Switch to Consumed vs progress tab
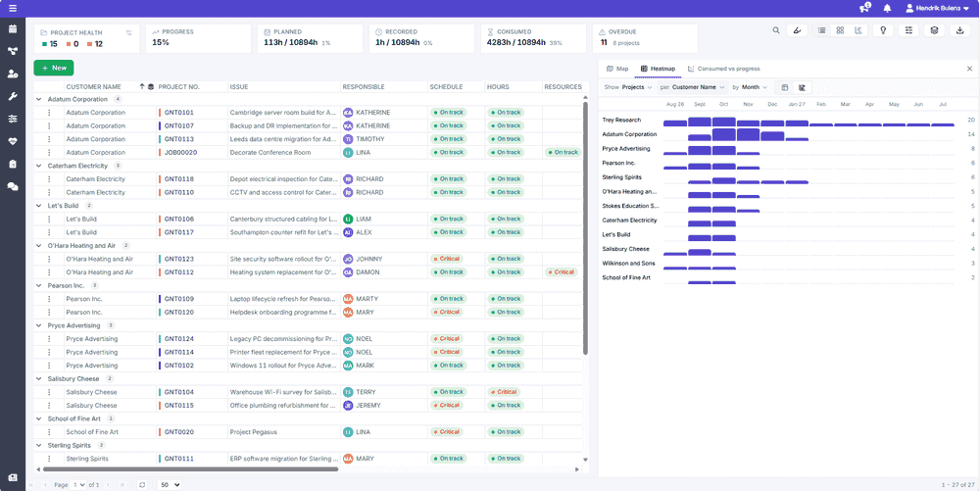 point(724,69)
